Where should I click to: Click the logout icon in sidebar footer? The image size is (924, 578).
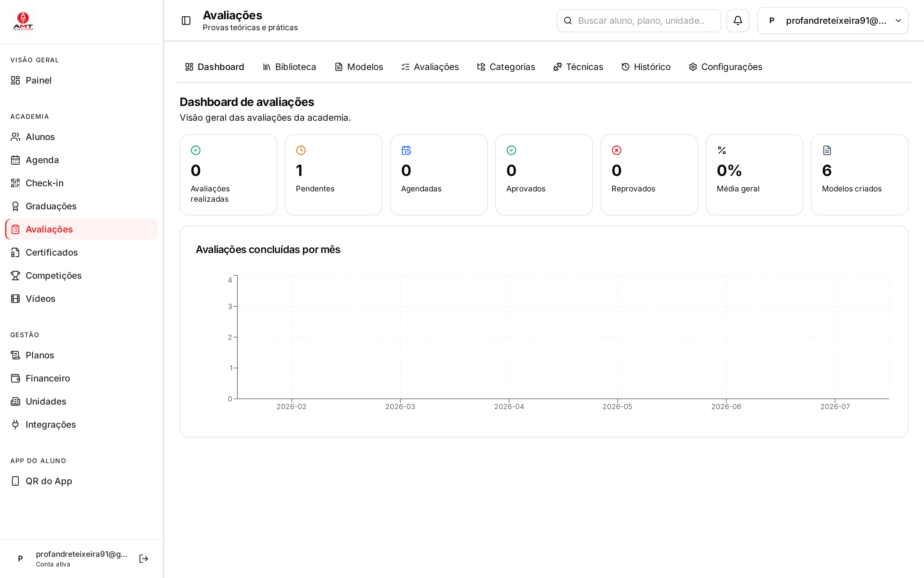[143, 558]
